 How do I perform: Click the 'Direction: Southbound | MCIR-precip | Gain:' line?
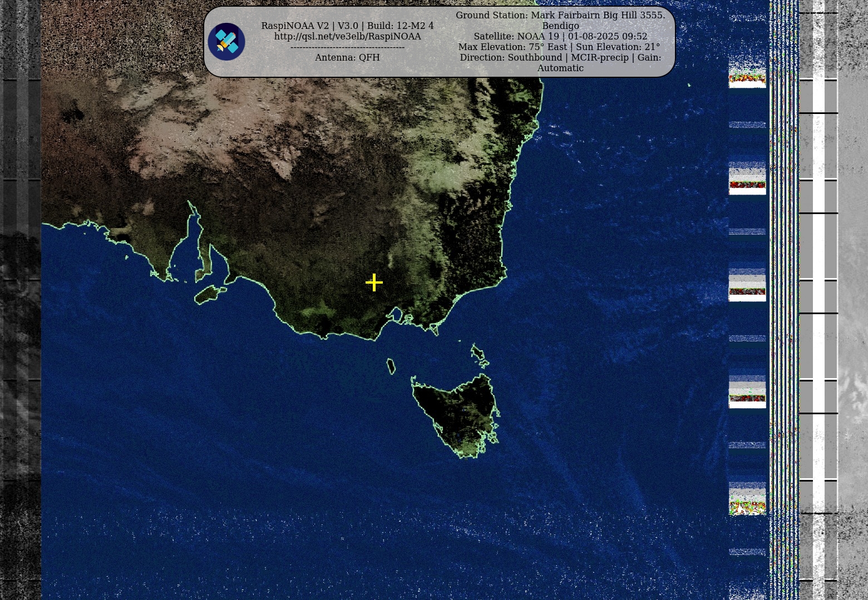pos(560,57)
